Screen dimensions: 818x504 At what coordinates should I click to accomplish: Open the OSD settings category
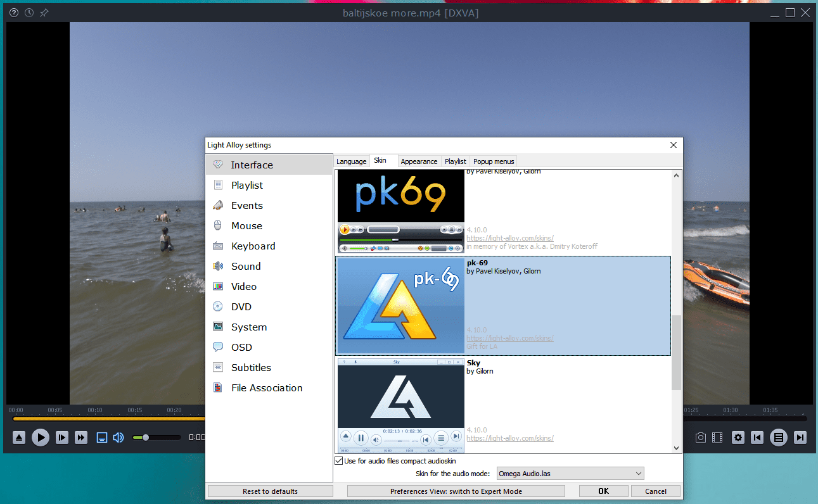(269, 347)
